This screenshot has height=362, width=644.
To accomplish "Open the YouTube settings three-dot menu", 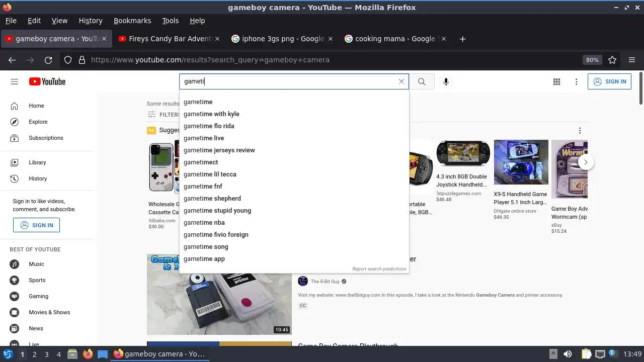I will (577, 81).
